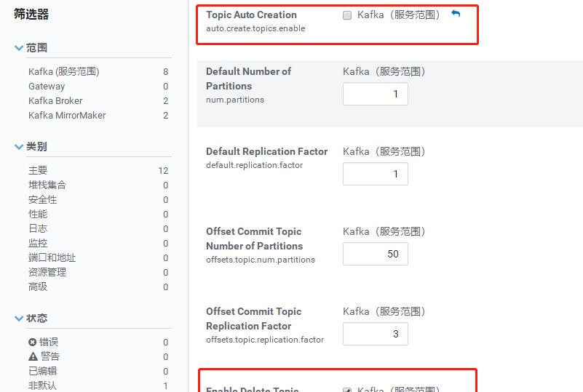
Task: Click the revert arrow for Topic Auto Creation
Action: click(456, 14)
